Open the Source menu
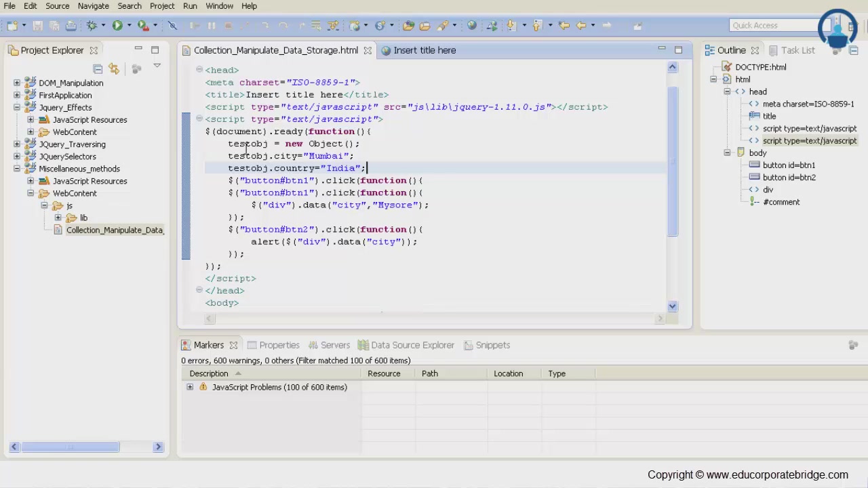 pyautogui.click(x=57, y=6)
